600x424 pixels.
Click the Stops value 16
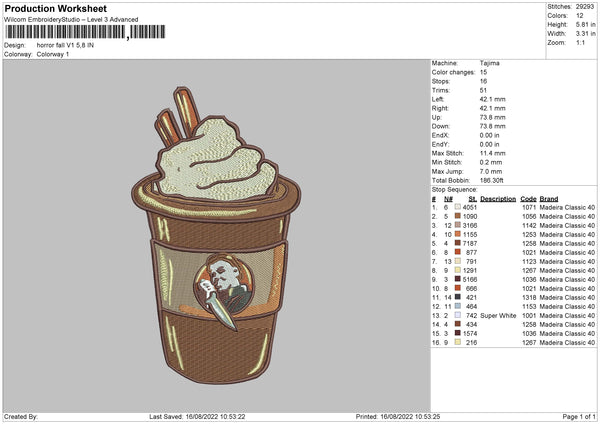point(483,81)
